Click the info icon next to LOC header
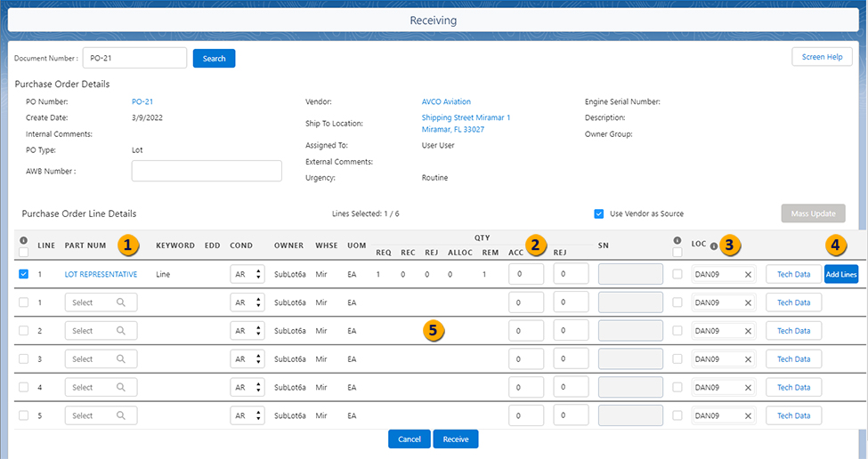 click(x=714, y=246)
